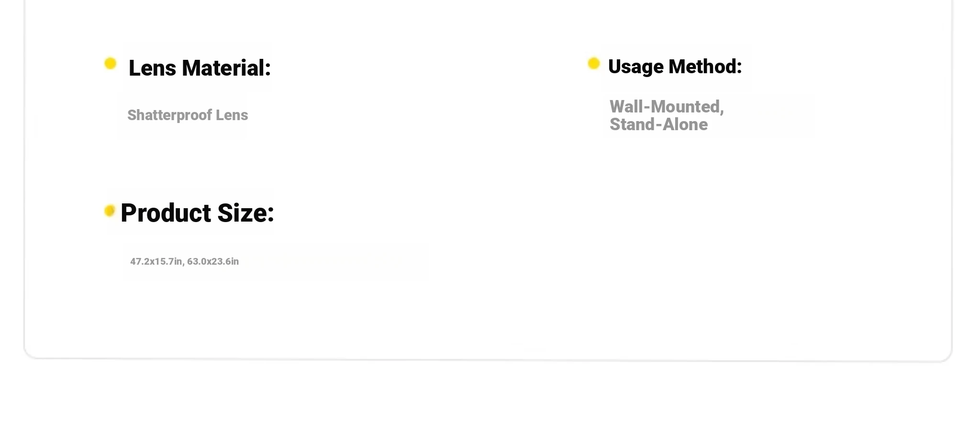
Task: Click the word "Shatterproof" in lens value
Action: (169, 115)
